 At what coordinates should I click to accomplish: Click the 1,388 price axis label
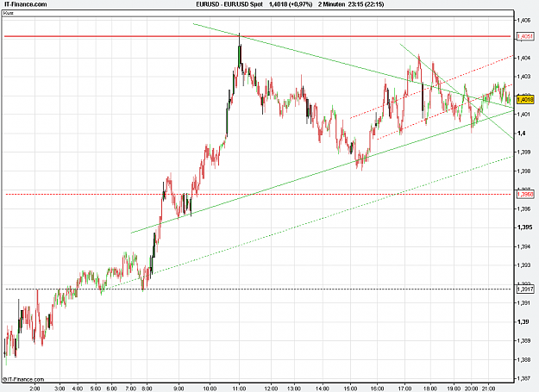(x=523, y=359)
